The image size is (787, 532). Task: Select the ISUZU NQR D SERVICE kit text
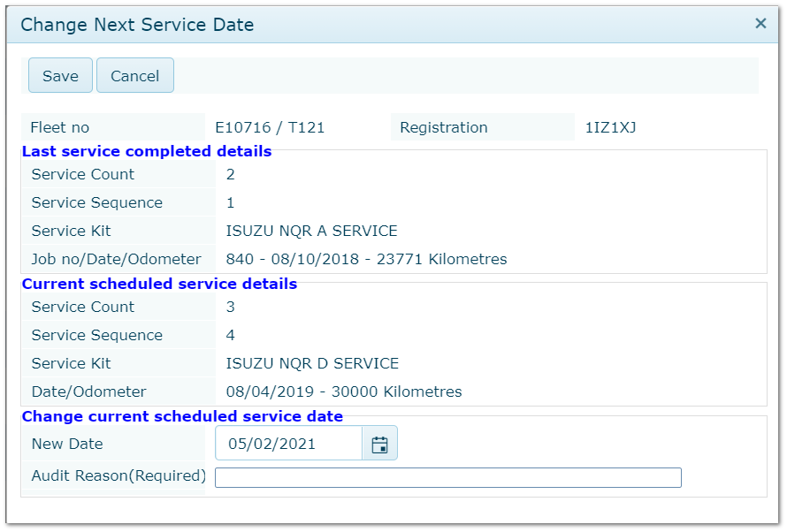tap(312, 363)
